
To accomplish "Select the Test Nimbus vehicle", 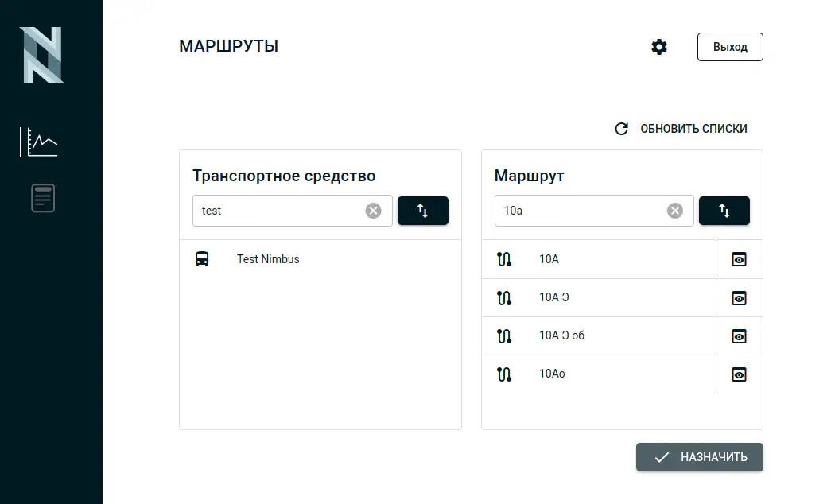I will click(268, 259).
